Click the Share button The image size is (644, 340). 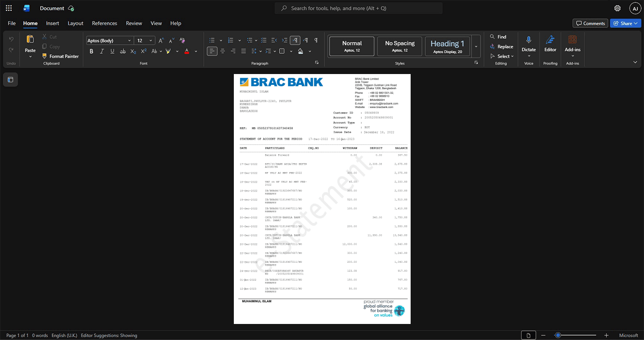click(625, 23)
